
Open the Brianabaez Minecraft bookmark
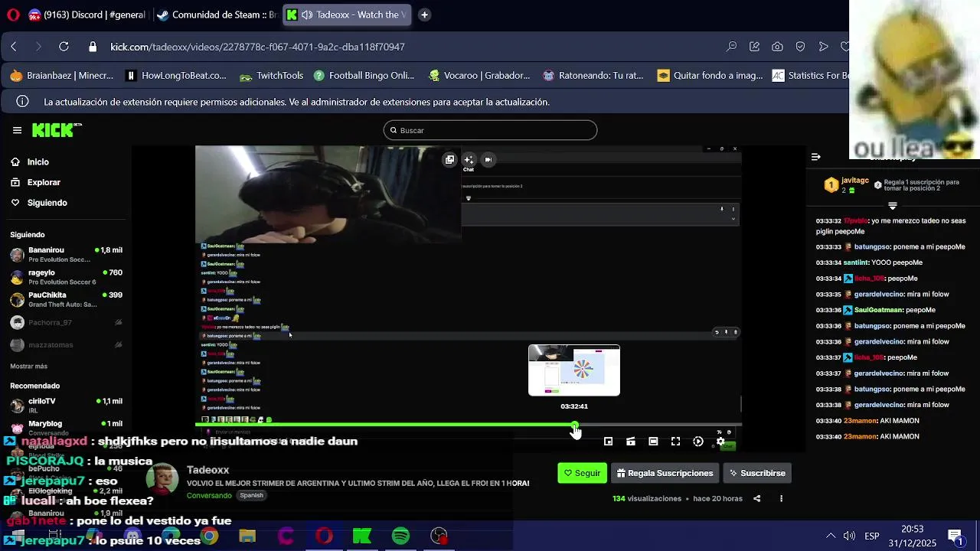pos(62,76)
